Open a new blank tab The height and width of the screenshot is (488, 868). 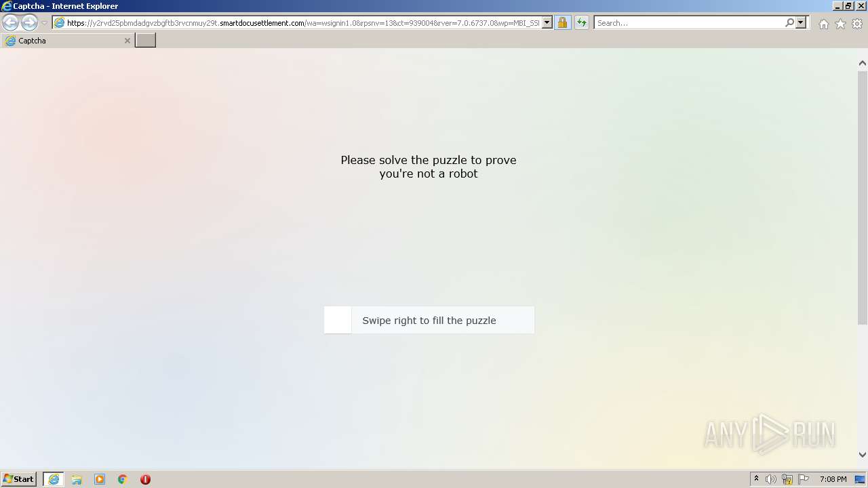(x=146, y=40)
